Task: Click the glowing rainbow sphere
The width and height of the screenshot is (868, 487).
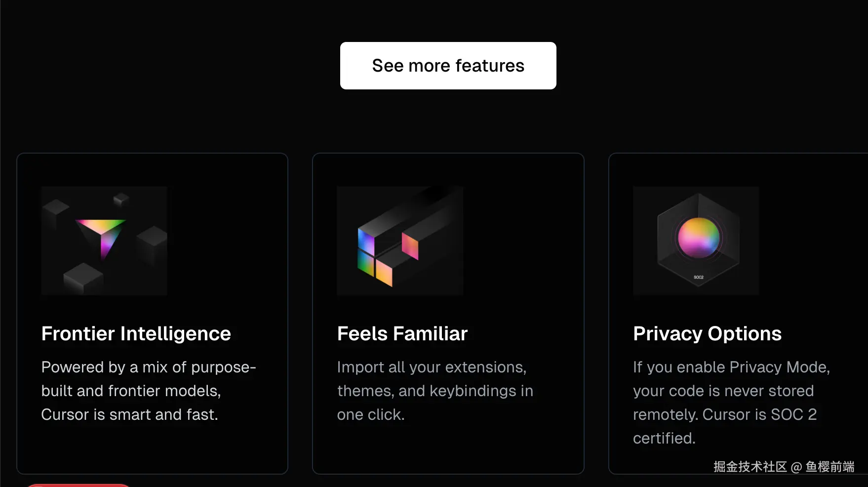Action: click(699, 238)
